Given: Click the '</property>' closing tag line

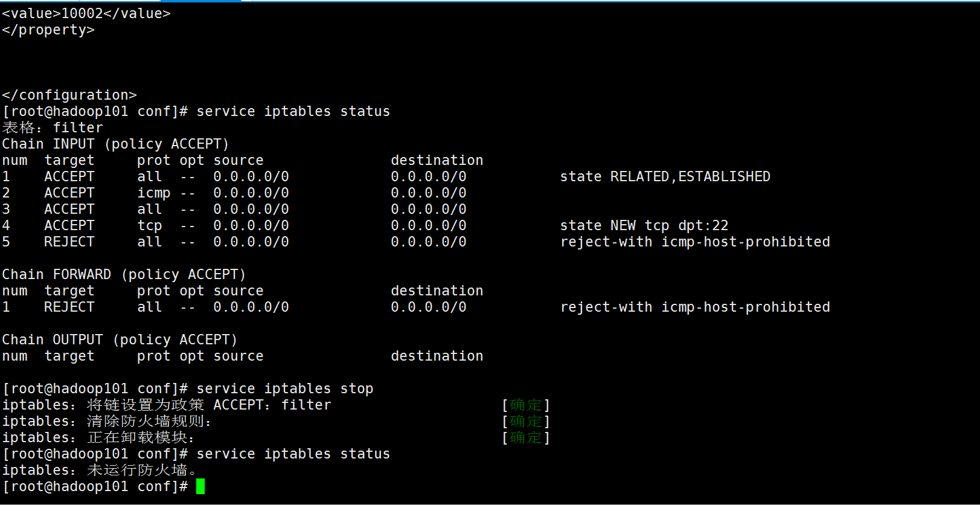Looking at the screenshot, I should pos(48,30).
